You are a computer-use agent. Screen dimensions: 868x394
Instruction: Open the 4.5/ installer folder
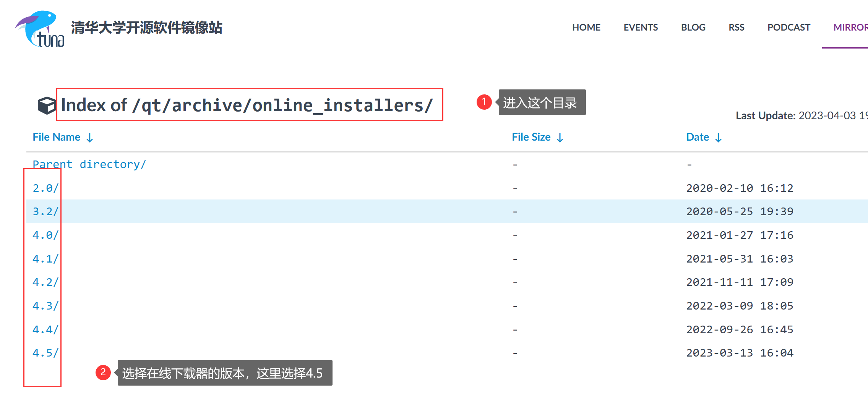[x=45, y=353]
